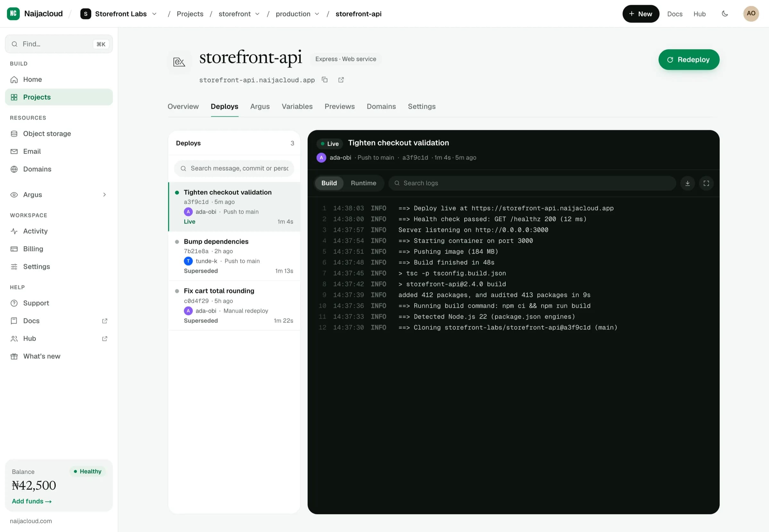Copy the storefront-api.naijacloud.app URL
This screenshot has width=769, height=532.
point(325,80)
